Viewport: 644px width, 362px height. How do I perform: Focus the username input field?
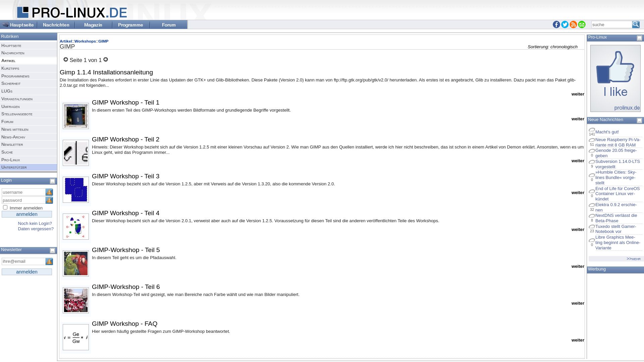pos(23,192)
